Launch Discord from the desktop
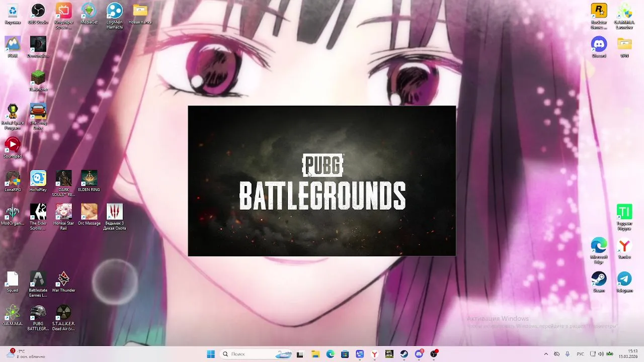 (599, 47)
